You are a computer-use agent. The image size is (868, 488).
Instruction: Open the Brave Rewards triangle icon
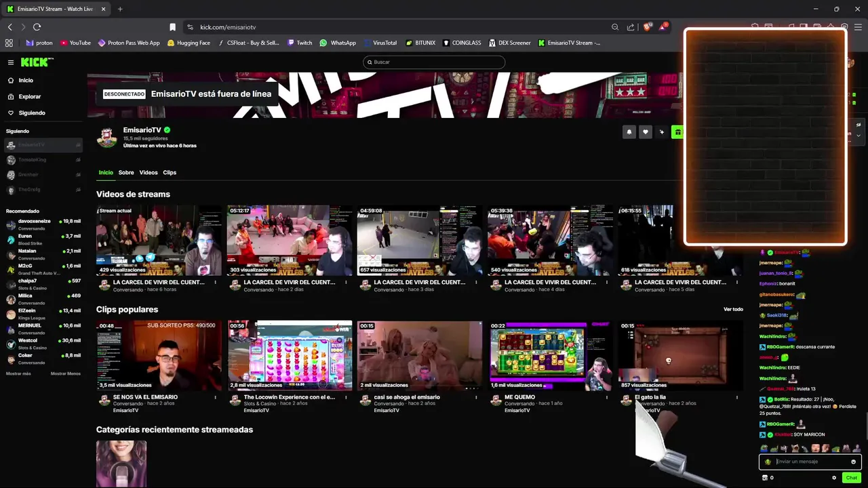pos(663,27)
